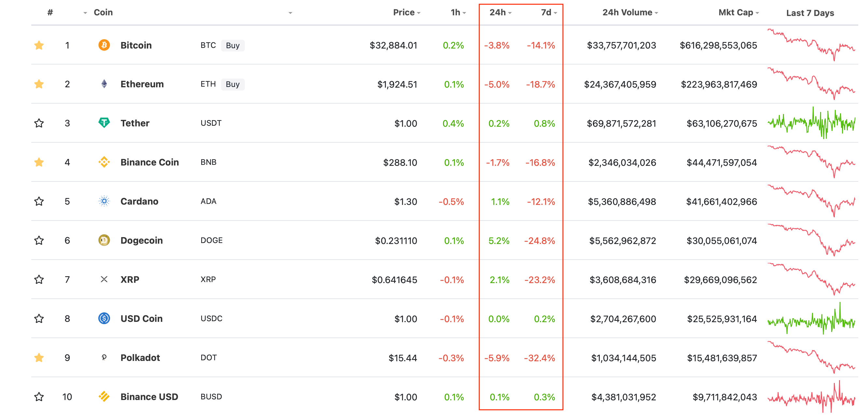
Task: Star XRP as a favorite
Action: pyautogui.click(x=39, y=279)
